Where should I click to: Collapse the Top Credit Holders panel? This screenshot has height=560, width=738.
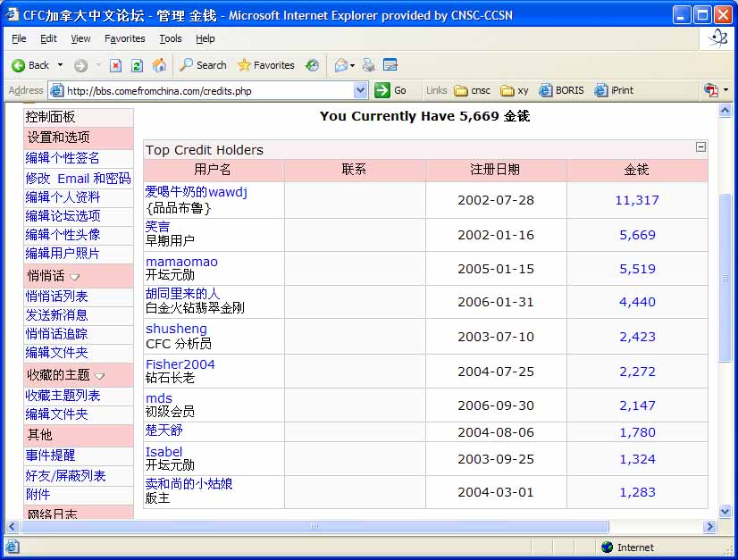point(700,147)
